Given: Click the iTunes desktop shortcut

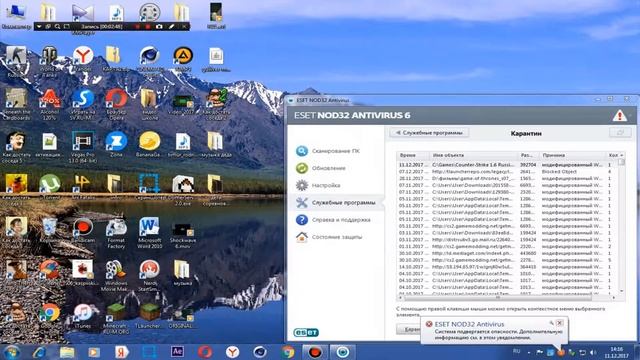Looking at the screenshot, I should (83, 316).
